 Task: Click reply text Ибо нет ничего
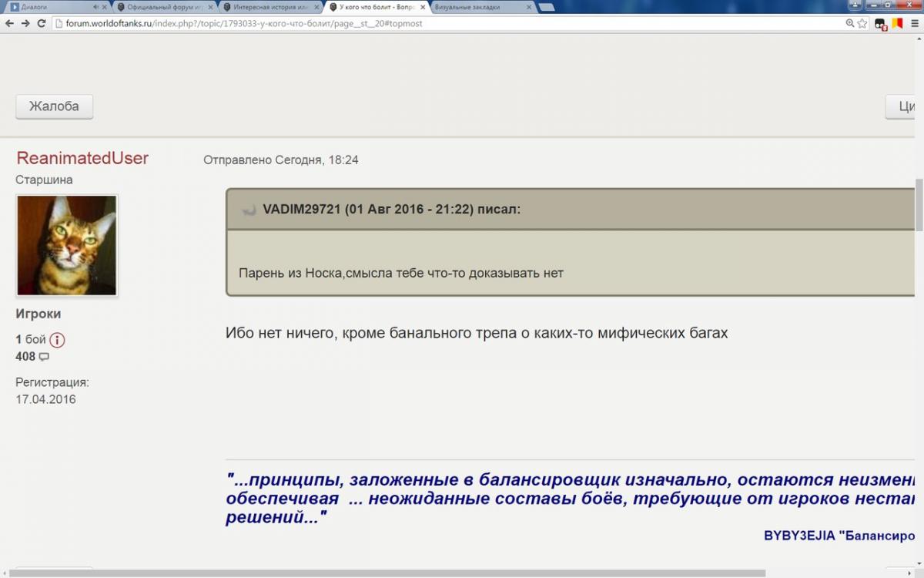coord(477,333)
